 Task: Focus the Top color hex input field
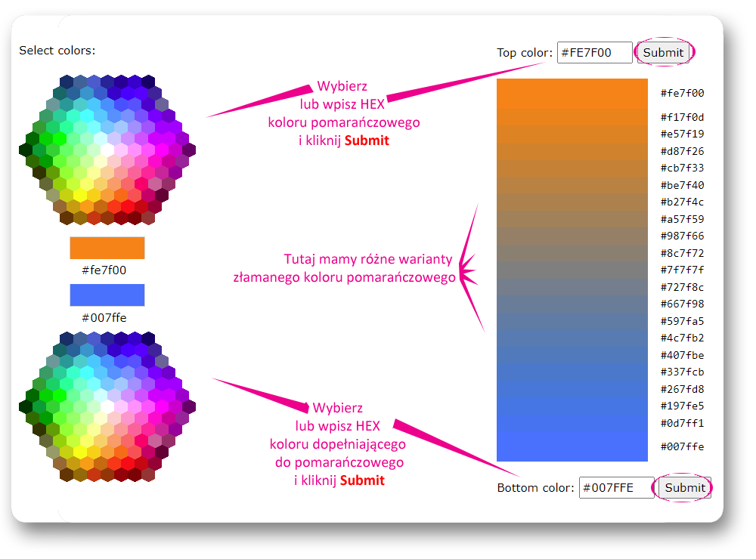point(594,52)
